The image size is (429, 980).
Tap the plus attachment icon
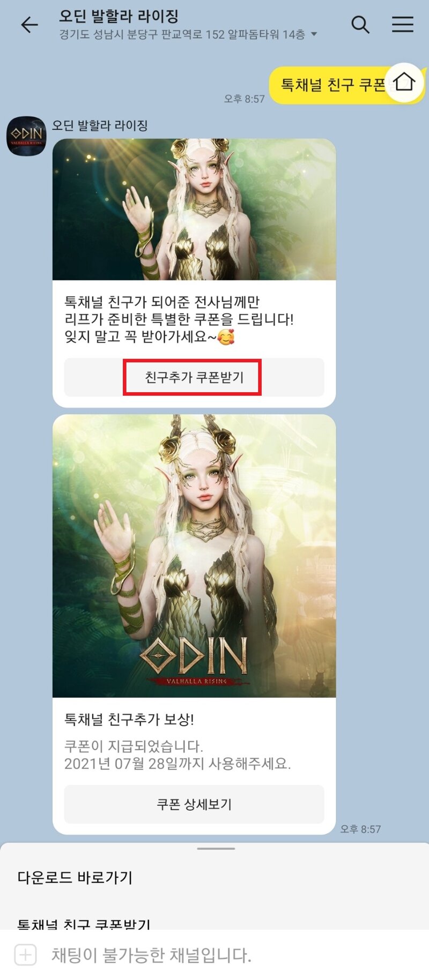click(x=26, y=954)
